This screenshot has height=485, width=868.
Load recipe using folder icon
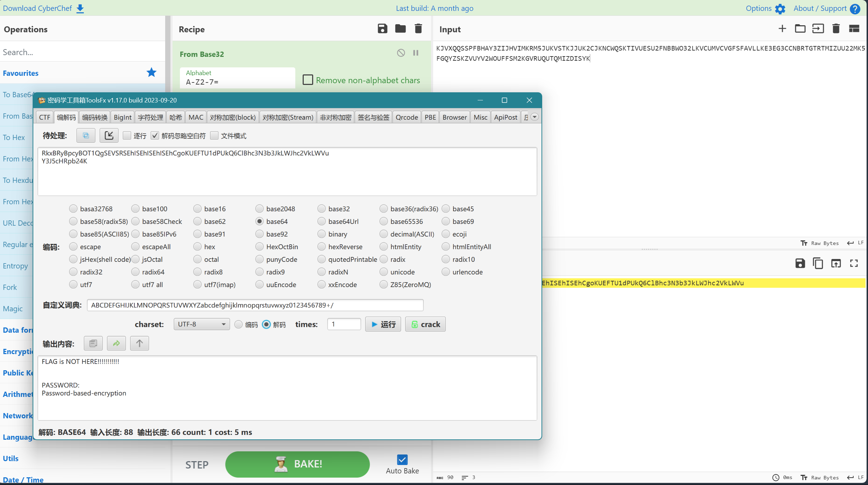point(400,29)
